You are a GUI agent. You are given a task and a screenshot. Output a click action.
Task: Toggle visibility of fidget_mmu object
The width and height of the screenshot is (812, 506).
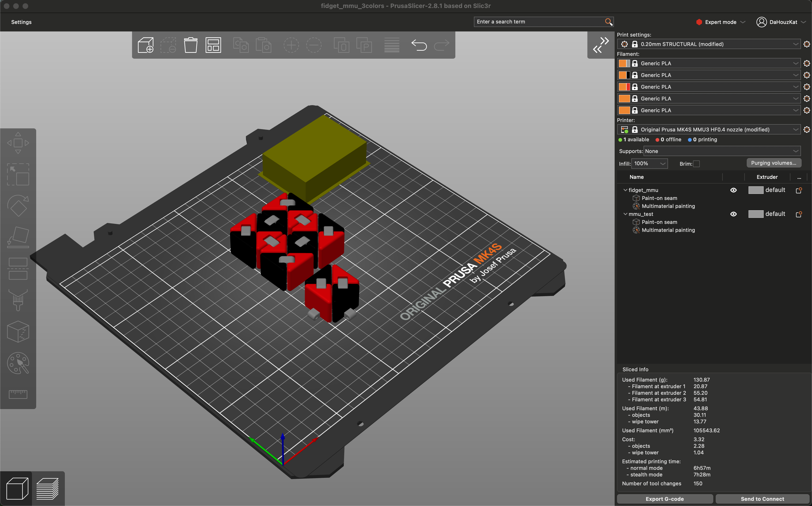pos(734,190)
